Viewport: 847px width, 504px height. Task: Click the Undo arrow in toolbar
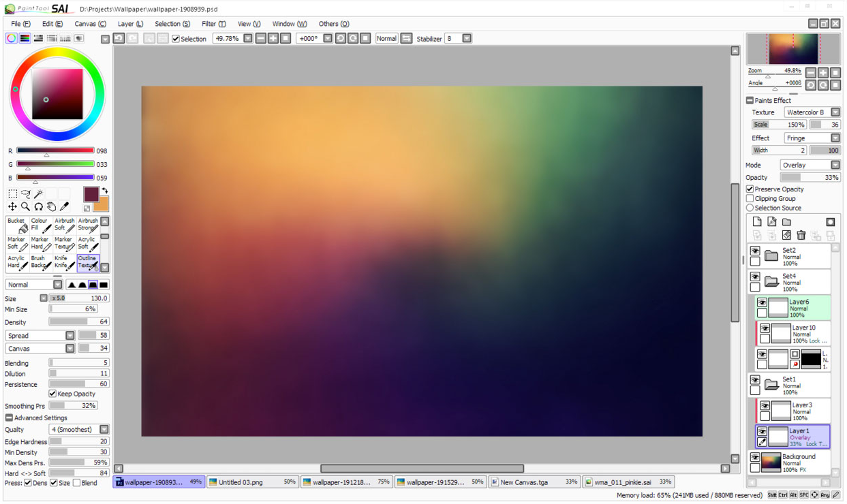click(x=119, y=39)
